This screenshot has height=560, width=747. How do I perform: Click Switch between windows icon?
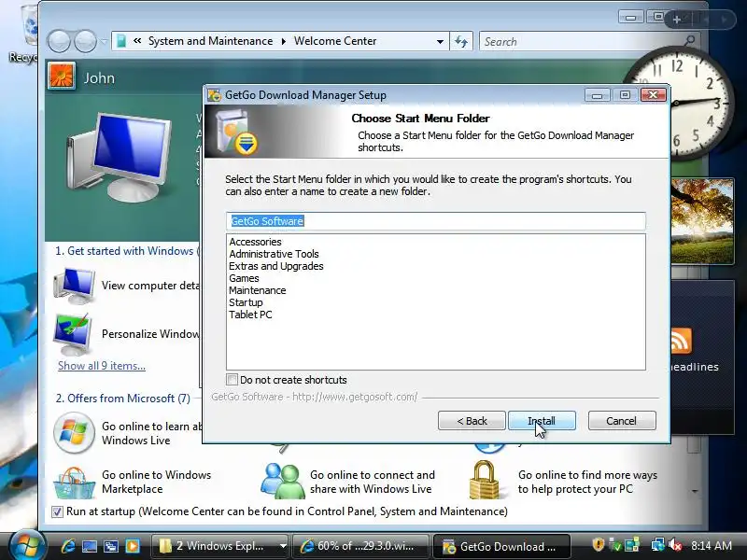pos(111,546)
